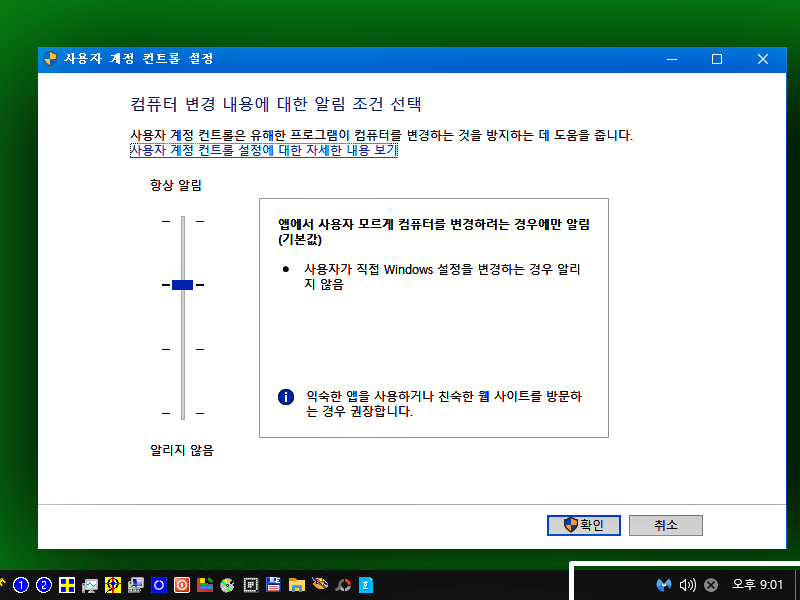Click the Malwarebytes tray icon
Screen dimensions: 800x600
[663, 585]
